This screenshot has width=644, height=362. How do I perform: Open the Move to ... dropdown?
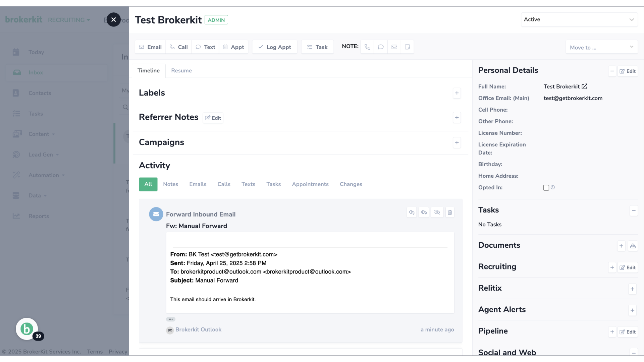[602, 47]
